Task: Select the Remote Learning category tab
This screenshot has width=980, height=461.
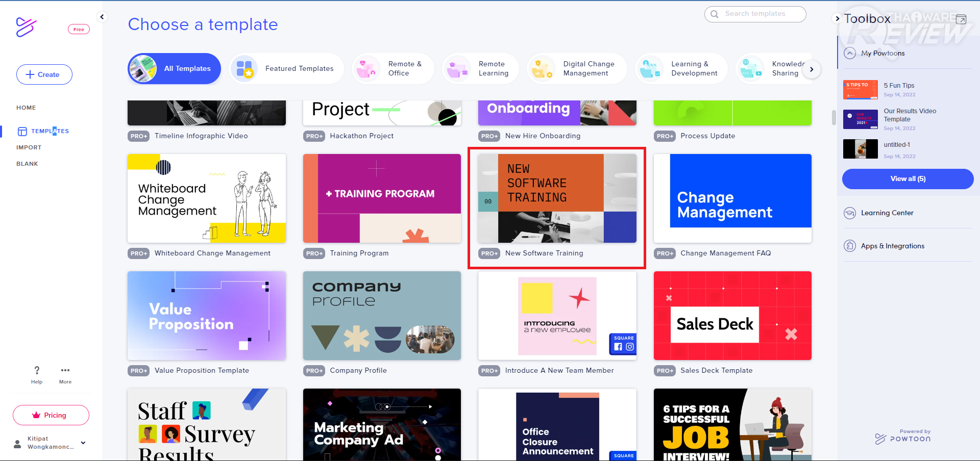Action: click(x=480, y=68)
